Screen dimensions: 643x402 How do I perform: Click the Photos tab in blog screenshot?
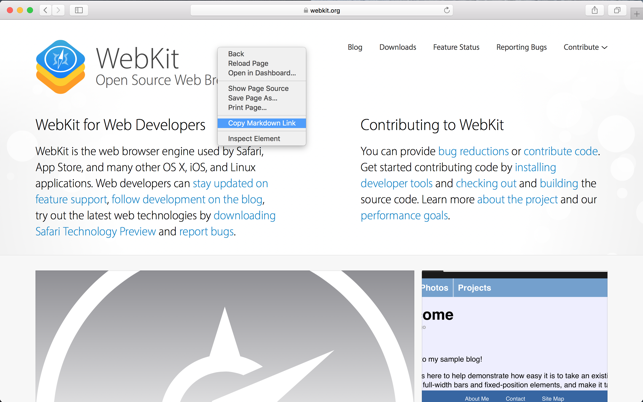tap(435, 288)
